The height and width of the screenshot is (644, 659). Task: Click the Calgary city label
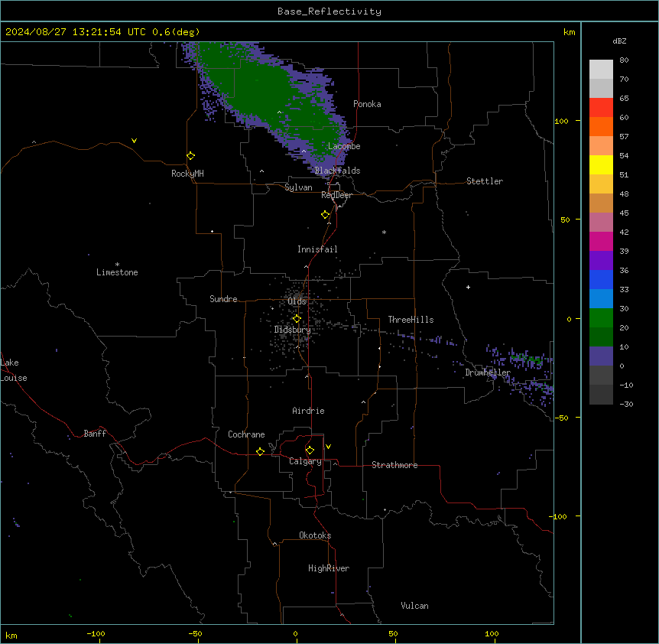coord(305,461)
